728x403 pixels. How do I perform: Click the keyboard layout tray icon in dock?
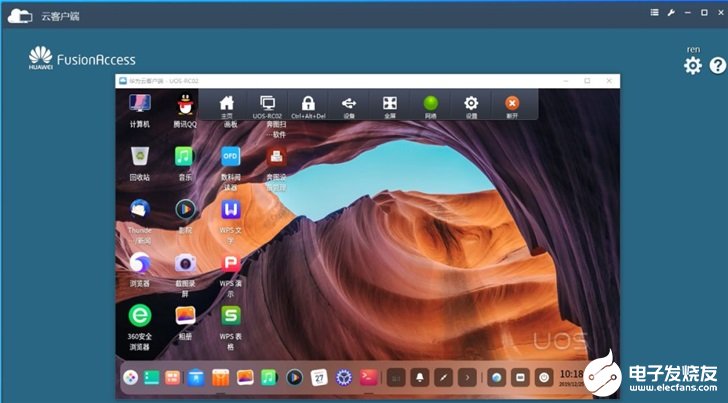[396, 377]
